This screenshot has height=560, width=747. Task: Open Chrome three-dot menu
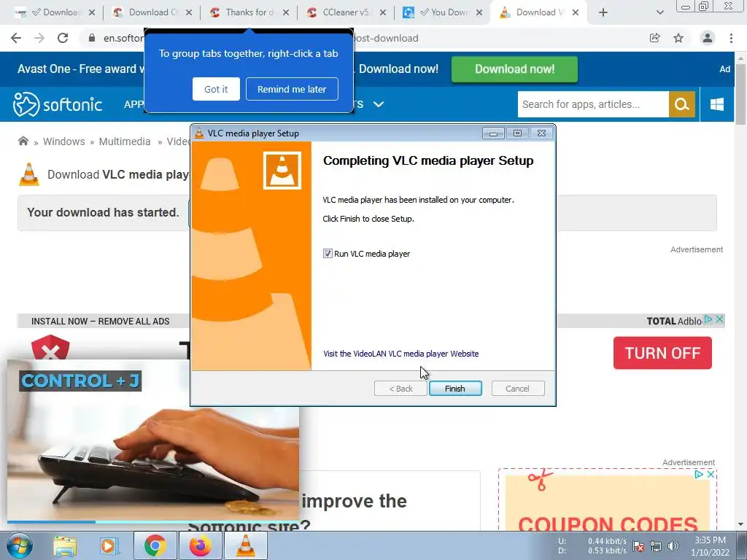(731, 38)
